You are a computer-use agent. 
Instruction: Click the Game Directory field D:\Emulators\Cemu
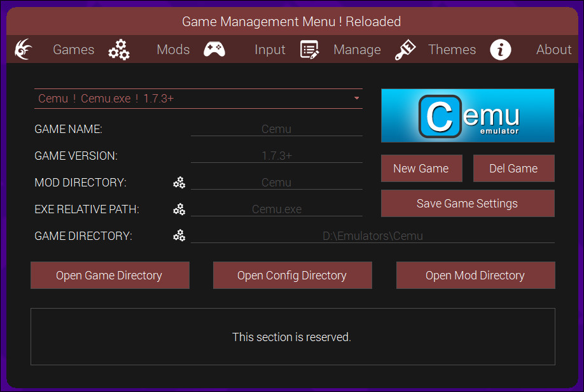[372, 236]
